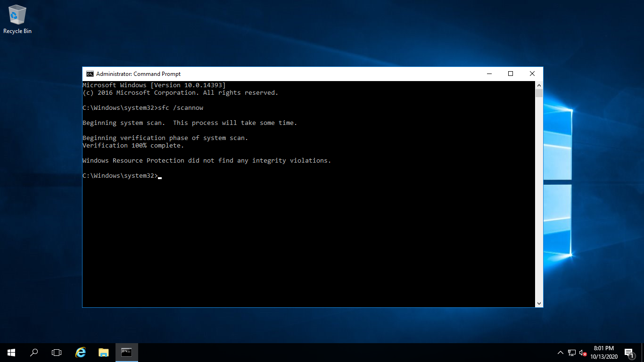Viewport: 644px width, 362px height.
Task: Show hidden system tray icons
Action: pyautogui.click(x=561, y=353)
